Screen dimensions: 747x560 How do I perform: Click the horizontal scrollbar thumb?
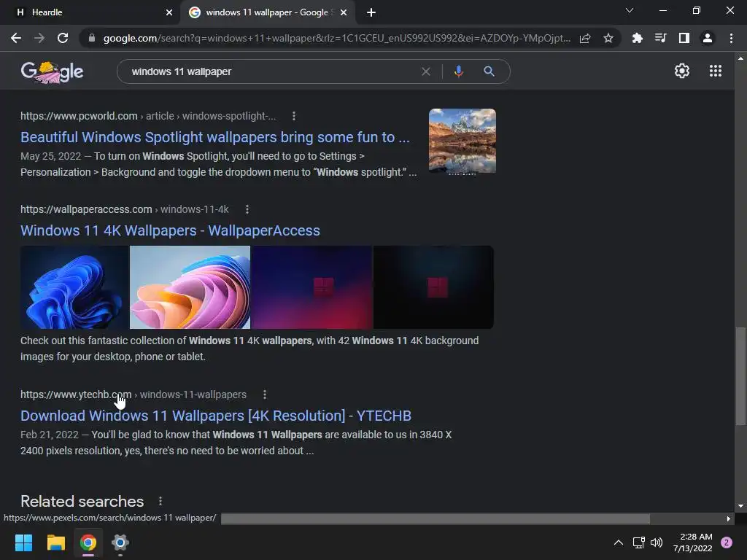436,518
